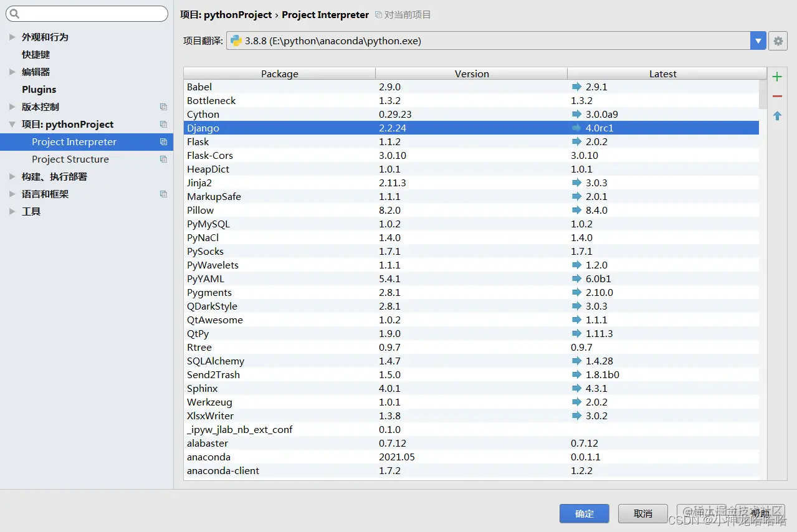
Task: Select Project Interpreter in sidebar
Action: (x=87, y=142)
